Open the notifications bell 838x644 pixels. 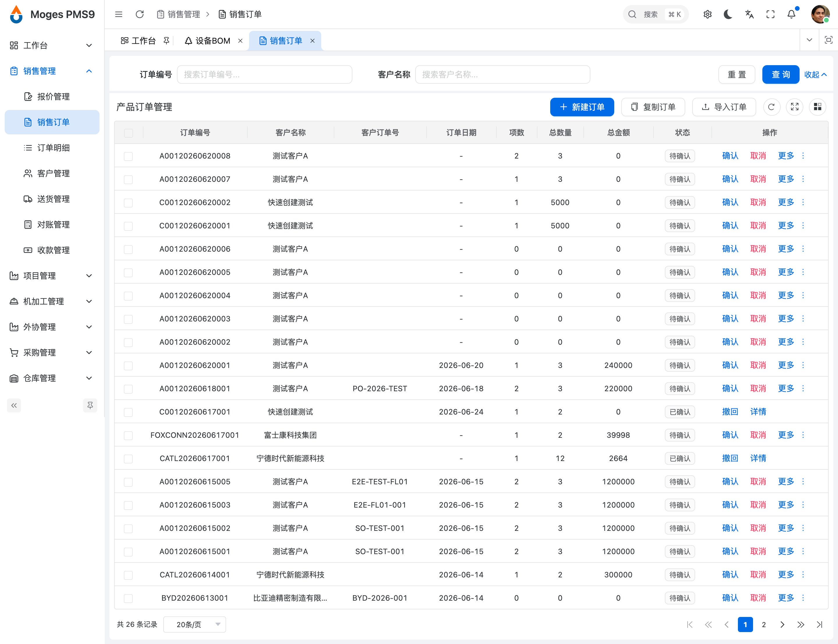pyautogui.click(x=791, y=14)
